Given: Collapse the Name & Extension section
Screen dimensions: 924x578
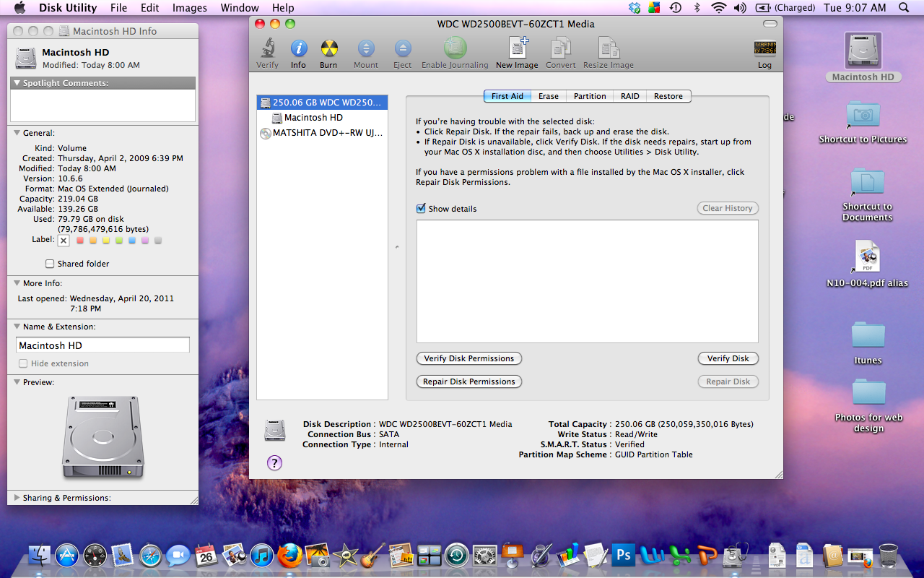Looking at the screenshot, I should 17,327.
